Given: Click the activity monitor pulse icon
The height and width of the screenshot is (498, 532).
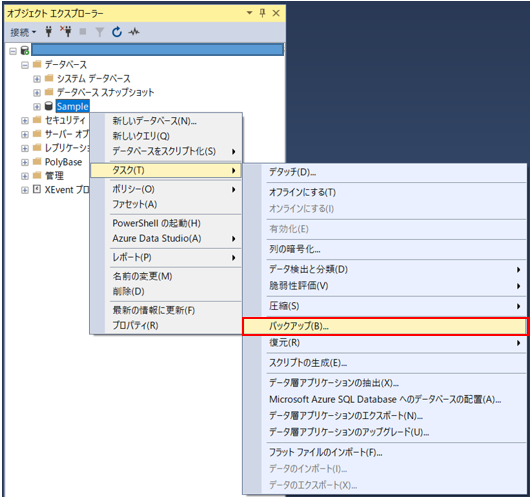Looking at the screenshot, I should (134, 32).
